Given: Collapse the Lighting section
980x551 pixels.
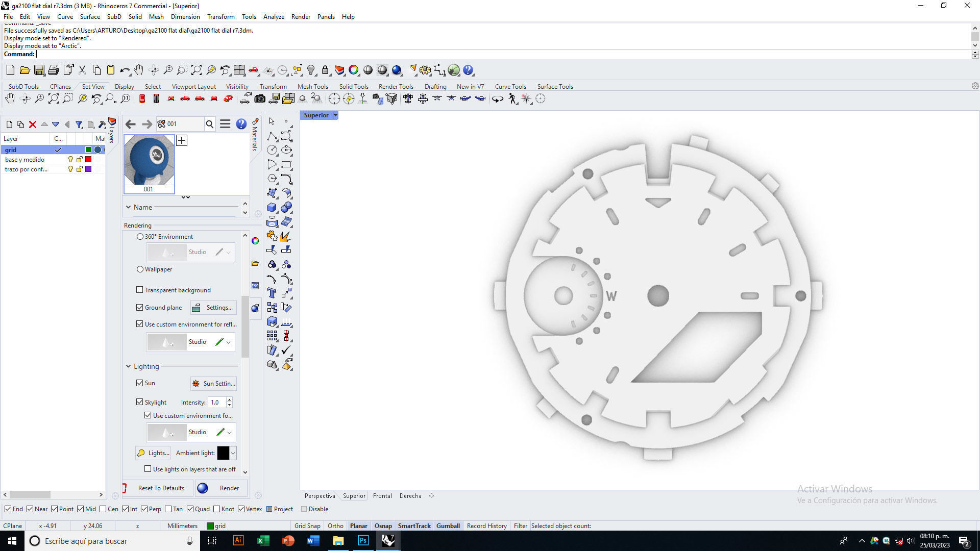Looking at the screenshot, I should (128, 366).
